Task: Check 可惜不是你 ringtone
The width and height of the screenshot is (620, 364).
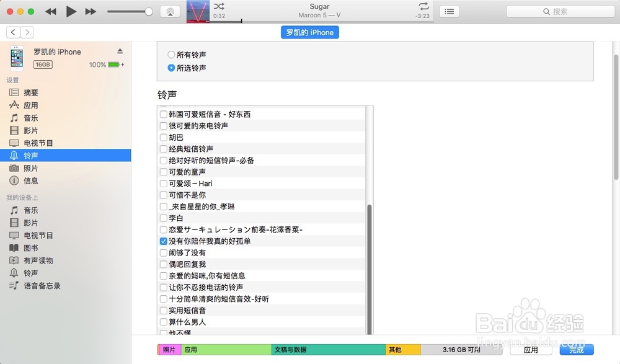Action: [163, 195]
